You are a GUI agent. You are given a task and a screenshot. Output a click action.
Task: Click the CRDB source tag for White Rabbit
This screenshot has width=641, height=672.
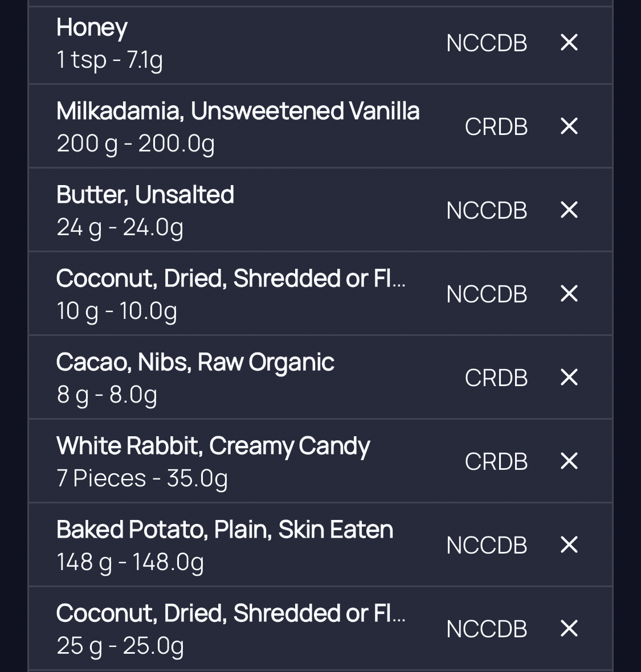point(496,461)
